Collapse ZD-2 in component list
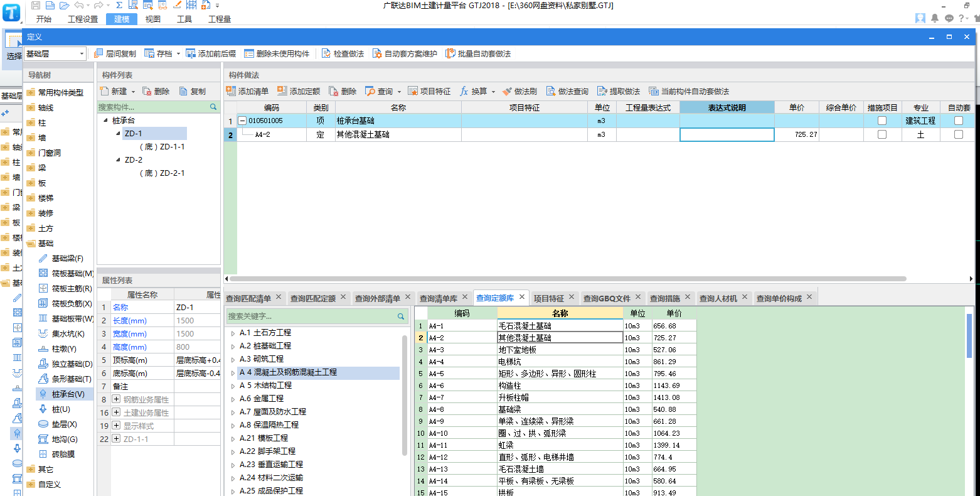The width and height of the screenshot is (980, 496). 118,159
